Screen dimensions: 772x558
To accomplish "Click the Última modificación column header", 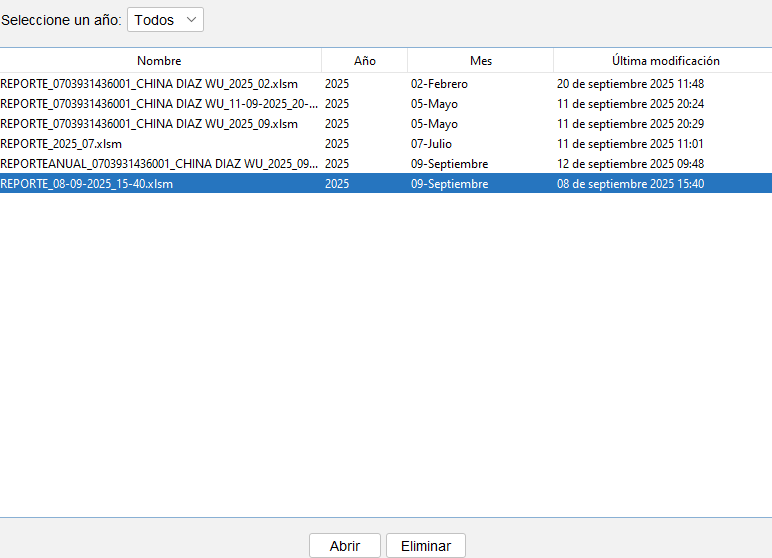I will coord(665,61).
